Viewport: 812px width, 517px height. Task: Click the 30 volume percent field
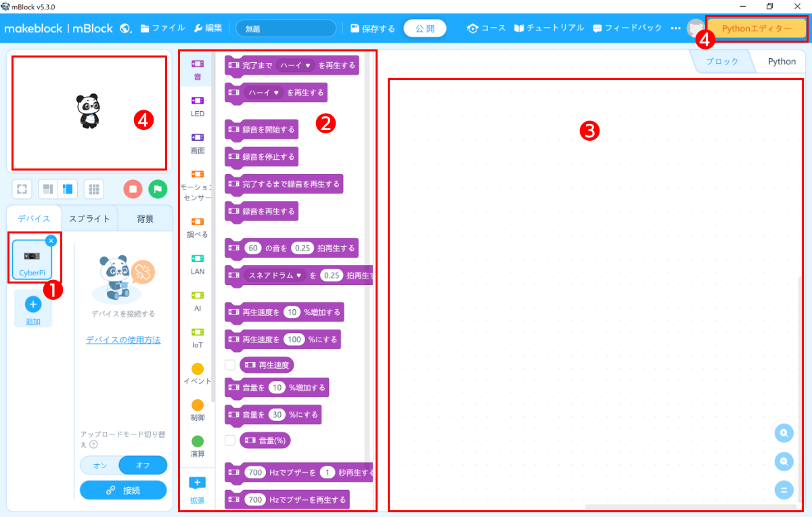click(277, 414)
